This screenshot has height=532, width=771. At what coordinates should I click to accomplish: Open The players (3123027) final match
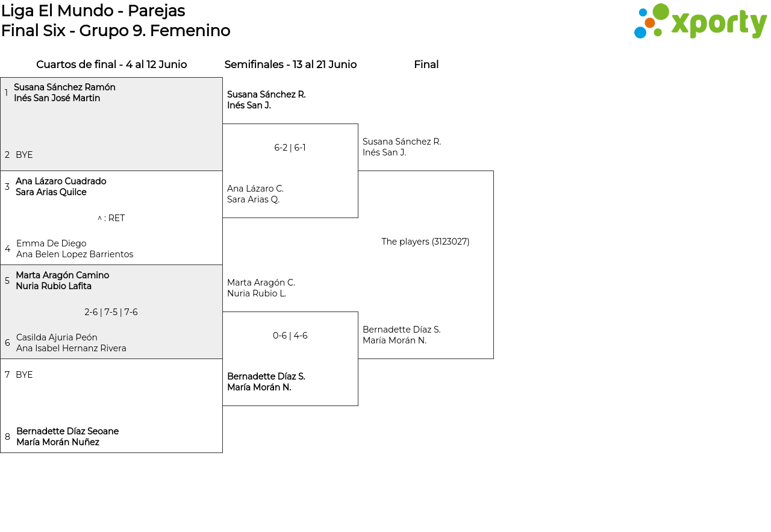click(x=425, y=242)
